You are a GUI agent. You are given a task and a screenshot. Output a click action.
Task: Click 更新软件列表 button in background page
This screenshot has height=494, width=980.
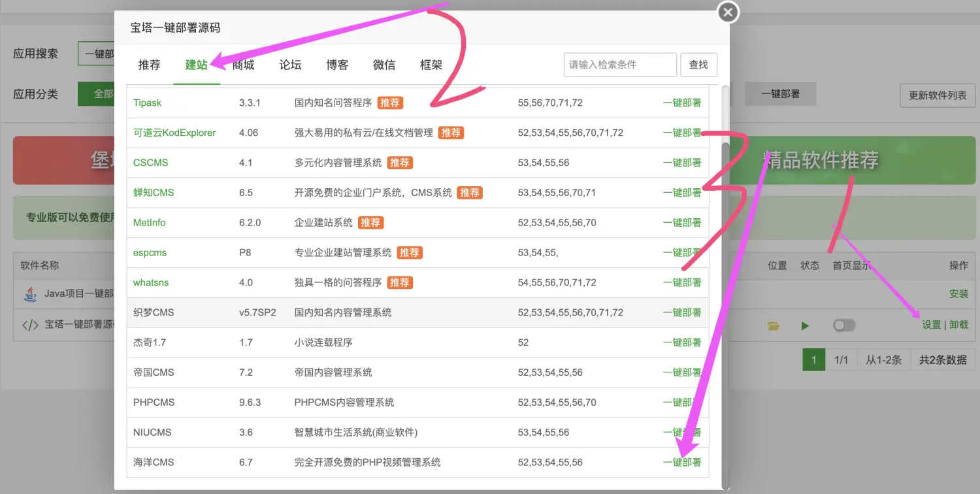coord(938,95)
